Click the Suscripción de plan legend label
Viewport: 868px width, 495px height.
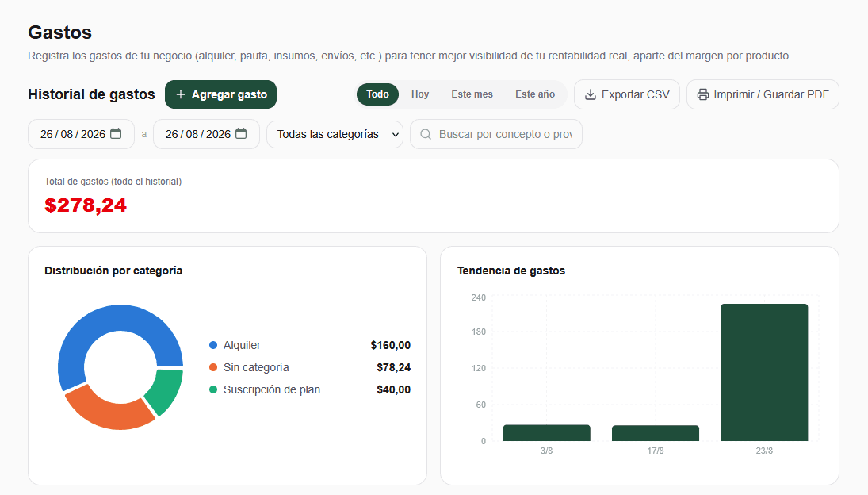point(272,389)
